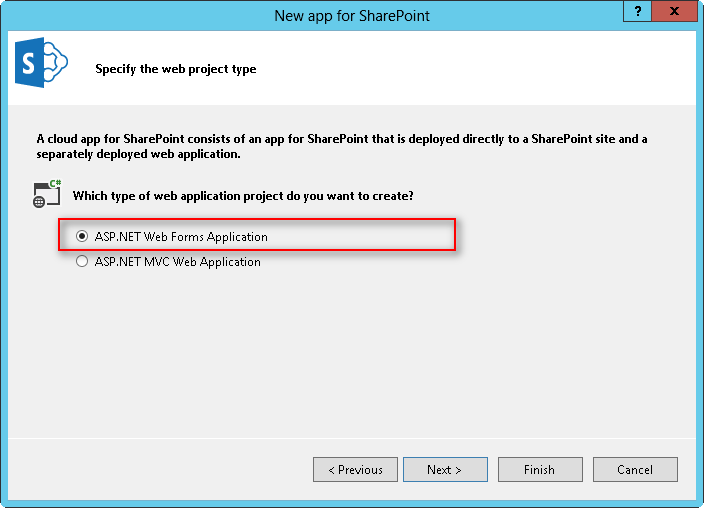Open Help with the question mark button
704x508 pixels.
coord(638,10)
